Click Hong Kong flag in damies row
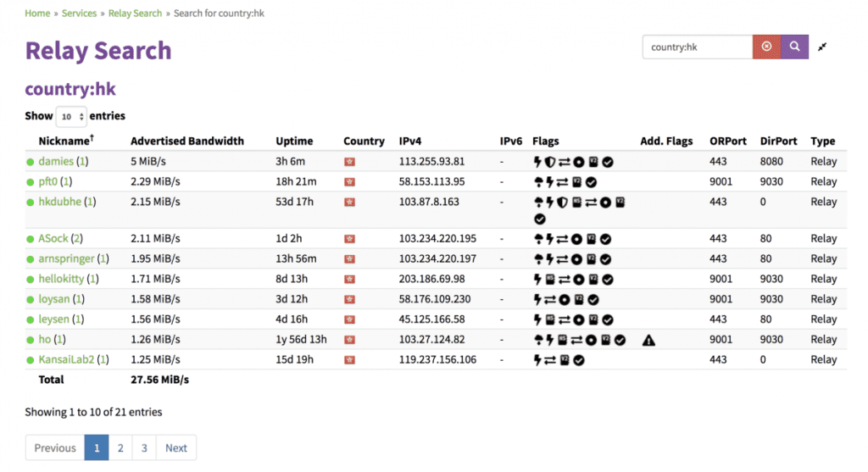Image resolution: width=868 pixels, height=472 pixels. (x=349, y=162)
